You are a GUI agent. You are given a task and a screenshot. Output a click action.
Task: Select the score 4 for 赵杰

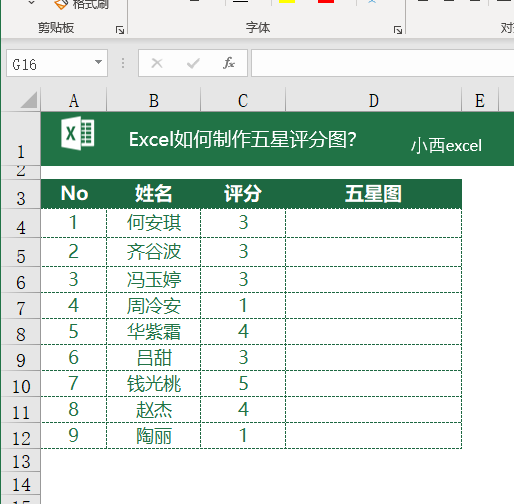click(243, 409)
